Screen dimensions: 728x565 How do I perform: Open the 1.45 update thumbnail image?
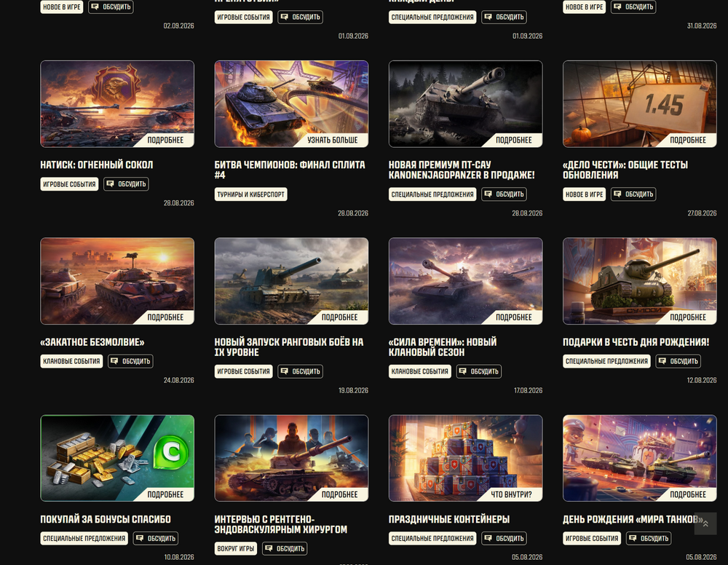coord(640,104)
